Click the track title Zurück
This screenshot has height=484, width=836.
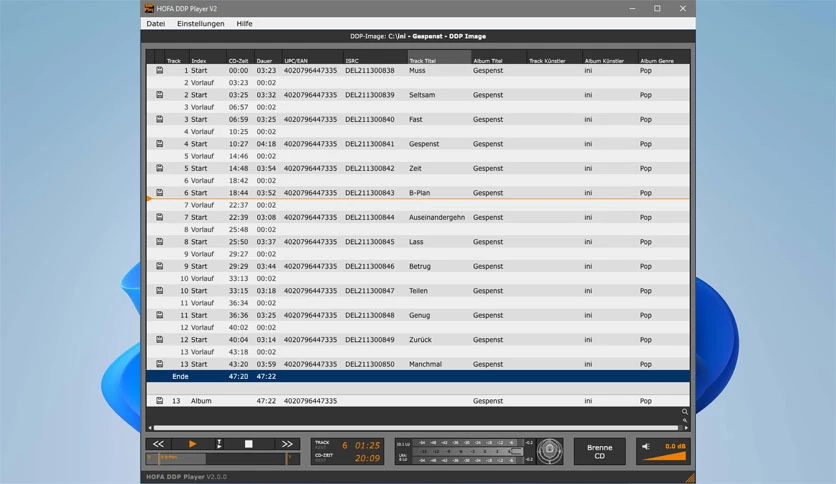[x=420, y=340]
